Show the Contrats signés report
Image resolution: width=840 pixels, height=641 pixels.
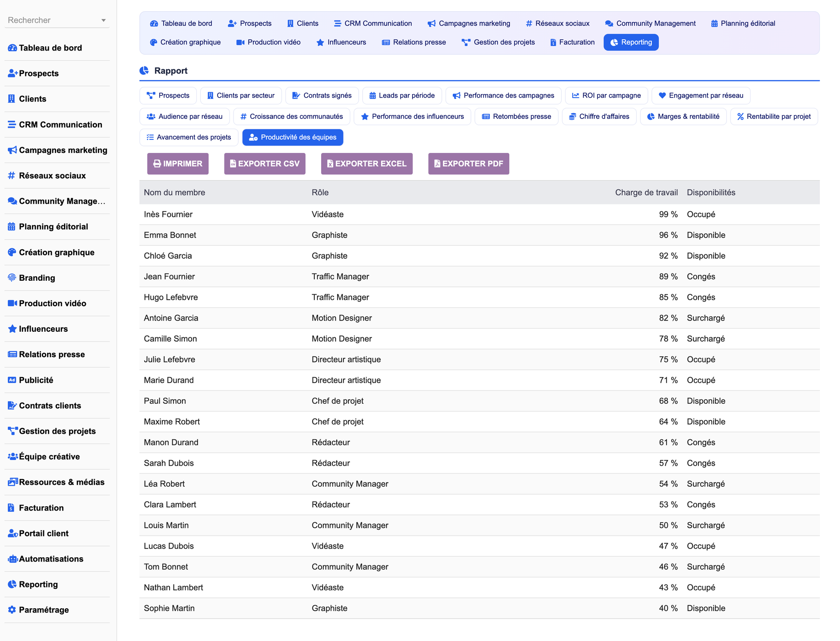[322, 95]
